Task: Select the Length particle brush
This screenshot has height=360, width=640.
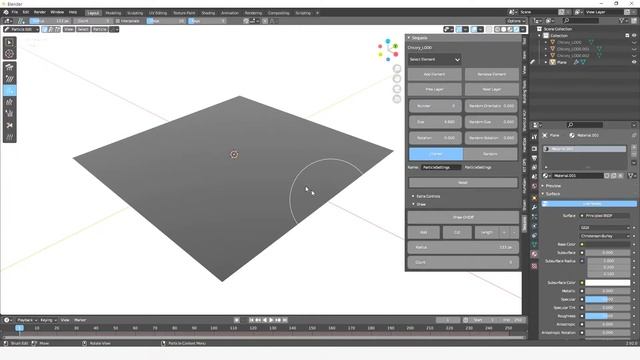Action: (10, 102)
